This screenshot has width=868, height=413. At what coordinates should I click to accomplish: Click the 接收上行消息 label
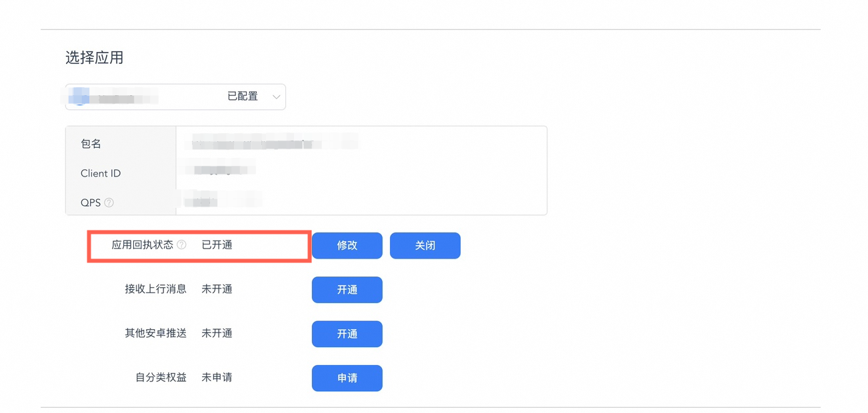tap(155, 289)
